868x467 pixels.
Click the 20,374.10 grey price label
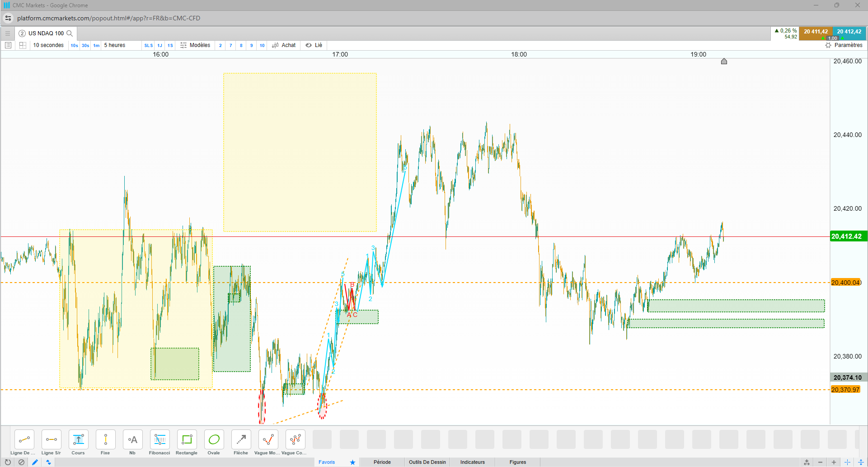848,377
